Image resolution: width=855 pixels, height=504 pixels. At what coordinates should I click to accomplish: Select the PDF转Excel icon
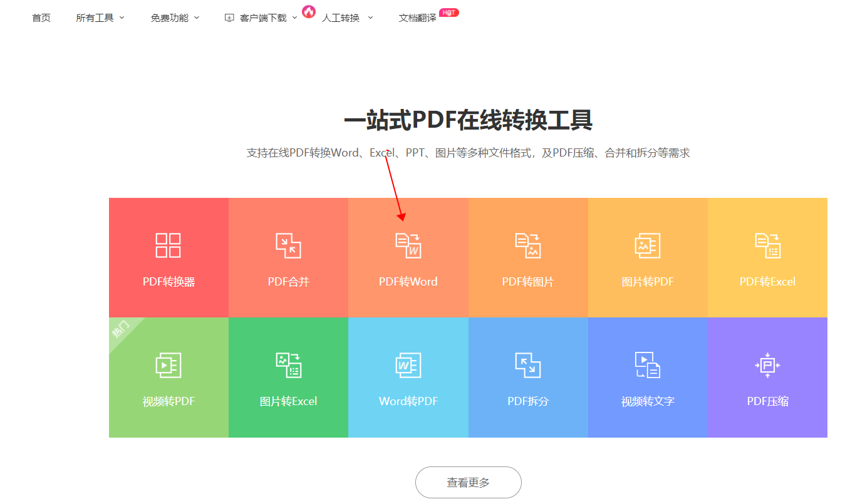[x=767, y=245]
